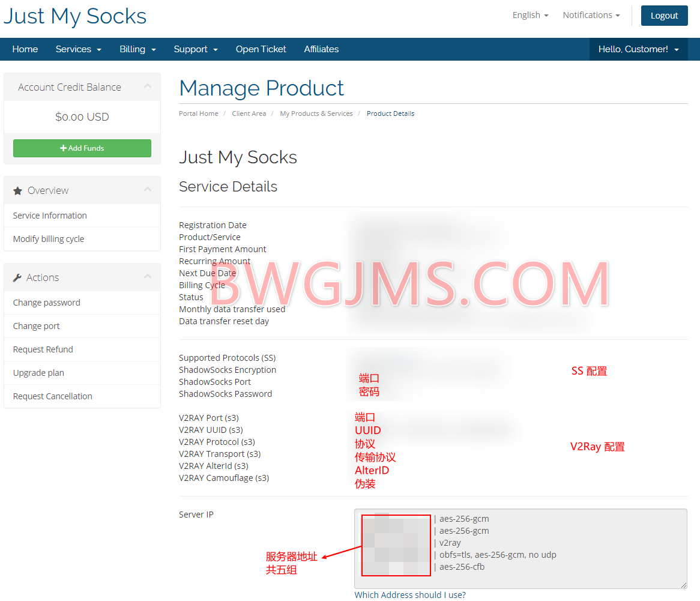Click My Products & Services breadcrumb

[x=316, y=113]
